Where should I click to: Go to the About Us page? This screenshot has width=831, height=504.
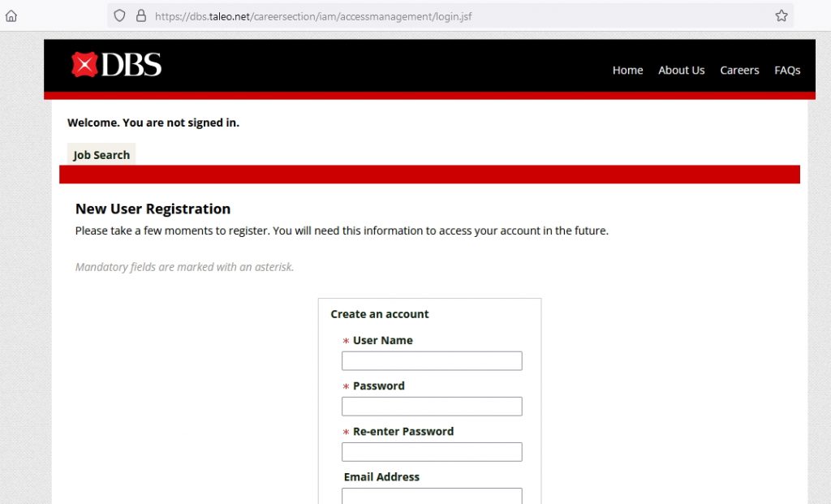pyautogui.click(x=681, y=71)
